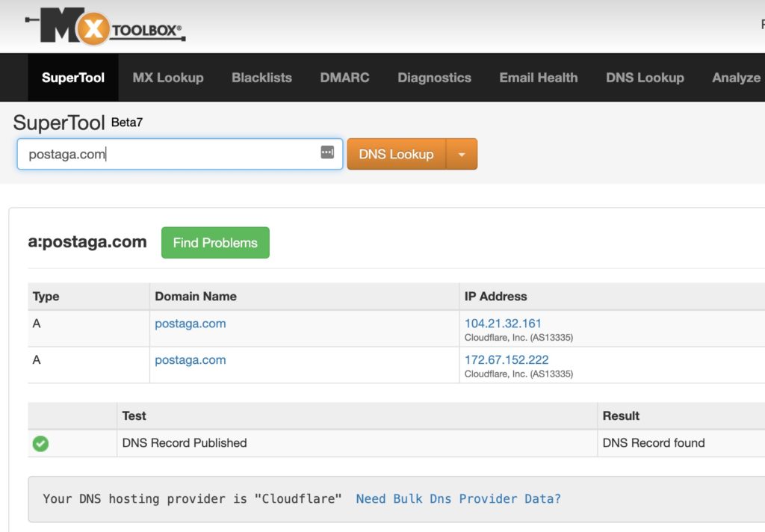The width and height of the screenshot is (765, 532).
Task: Click the MxToolbox logo
Action: (105, 25)
